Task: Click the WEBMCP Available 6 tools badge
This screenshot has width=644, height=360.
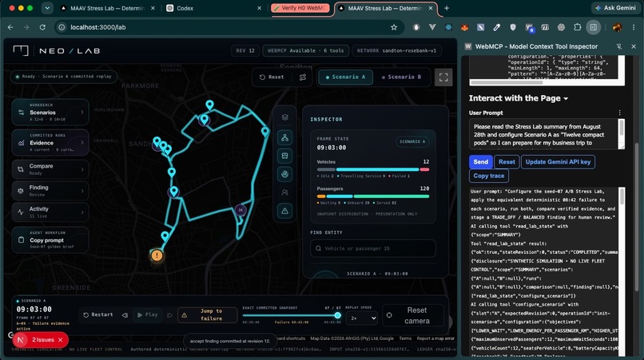Action: pyautogui.click(x=305, y=51)
